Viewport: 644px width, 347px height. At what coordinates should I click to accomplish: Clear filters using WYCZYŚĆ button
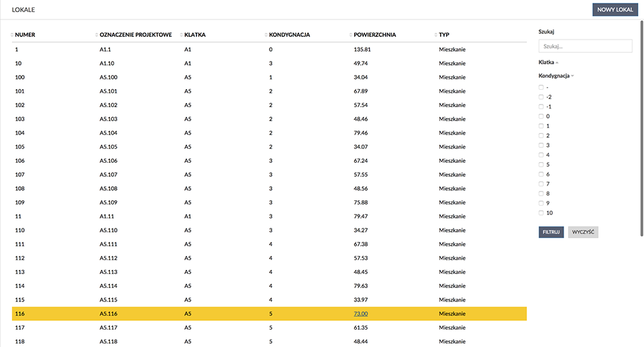click(x=583, y=232)
